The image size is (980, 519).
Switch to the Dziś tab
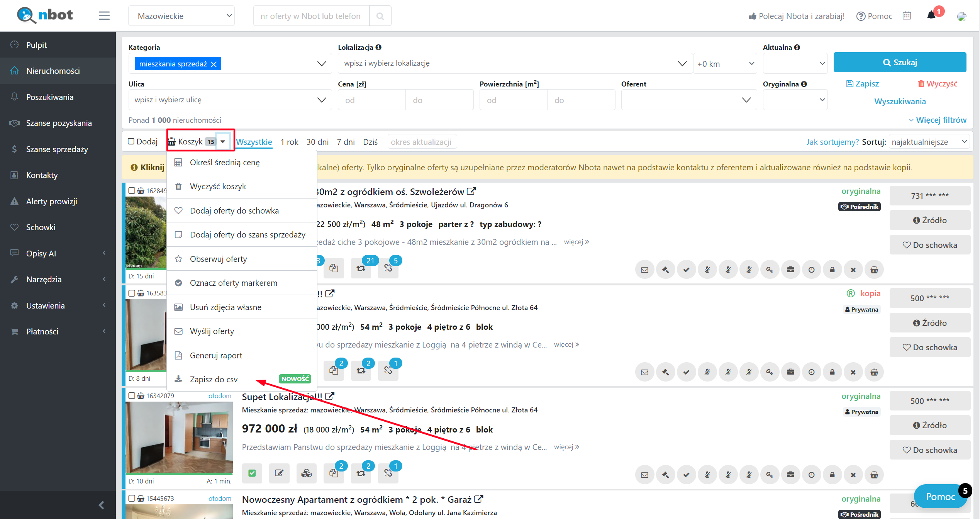pyautogui.click(x=370, y=142)
